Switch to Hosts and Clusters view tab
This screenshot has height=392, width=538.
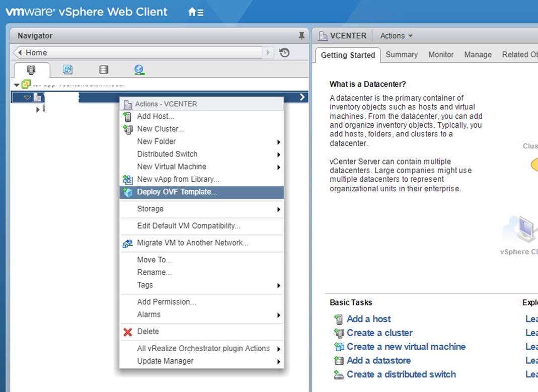(x=31, y=69)
